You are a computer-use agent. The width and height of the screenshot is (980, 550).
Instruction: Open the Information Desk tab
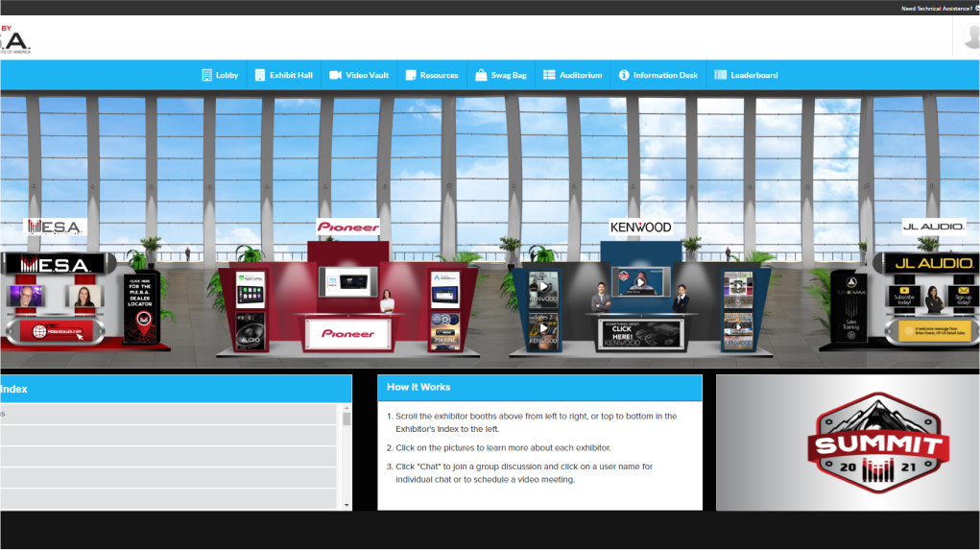658,75
